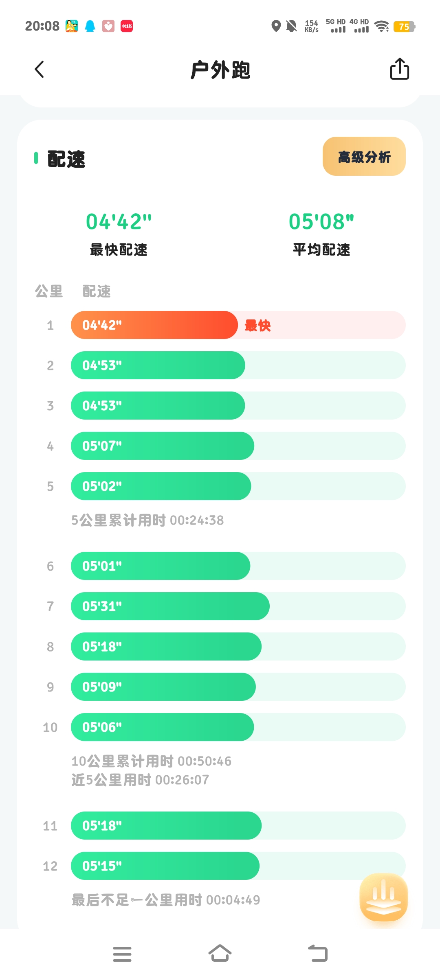Screen dimensions: 440x980
Task: Tap the average pace value 05'08"
Action: tap(321, 222)
